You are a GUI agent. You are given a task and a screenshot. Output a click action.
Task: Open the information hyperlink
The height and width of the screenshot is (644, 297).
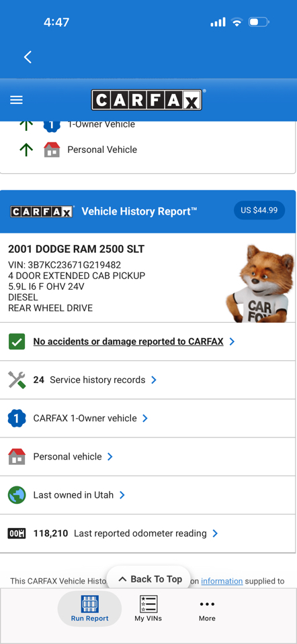pos(222,581)
